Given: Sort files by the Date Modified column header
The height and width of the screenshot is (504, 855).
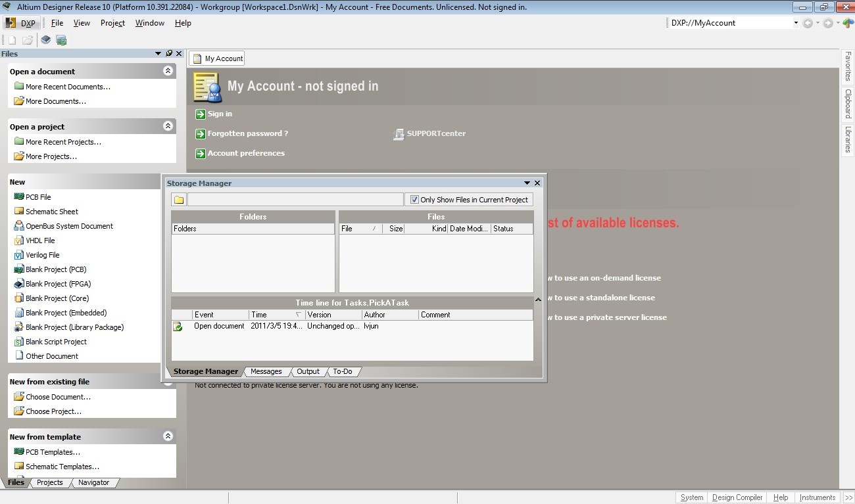Looking at the screenshot, I should point(469,229).
